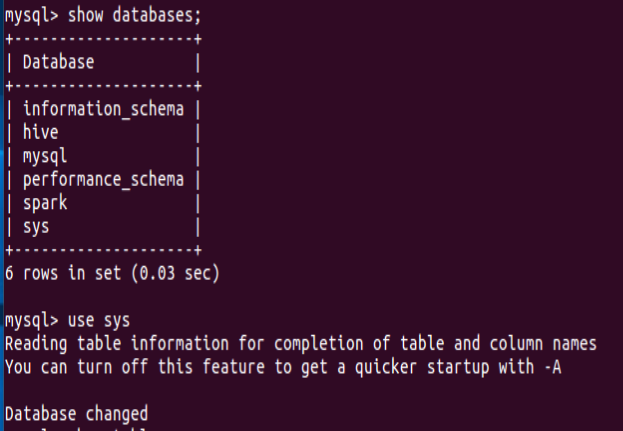Click the mysql row inside the results table
The width and height of the screenshot is (623, 431).
pos(45,156)
